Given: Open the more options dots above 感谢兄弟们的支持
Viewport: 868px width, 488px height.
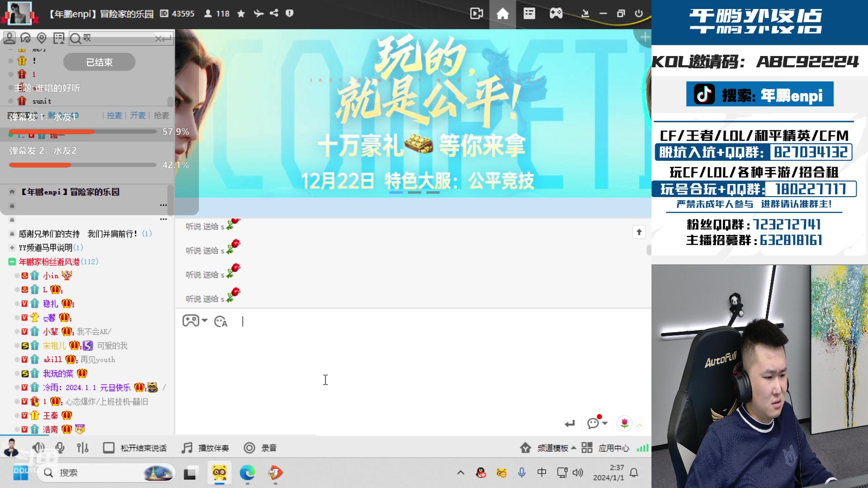Looking at the screenshot, I should pos(163,219).
